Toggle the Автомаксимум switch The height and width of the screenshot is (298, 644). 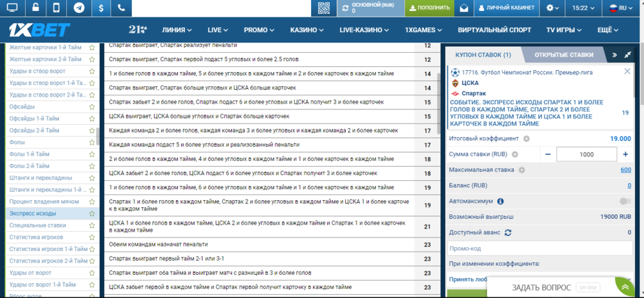coord(625,201)
